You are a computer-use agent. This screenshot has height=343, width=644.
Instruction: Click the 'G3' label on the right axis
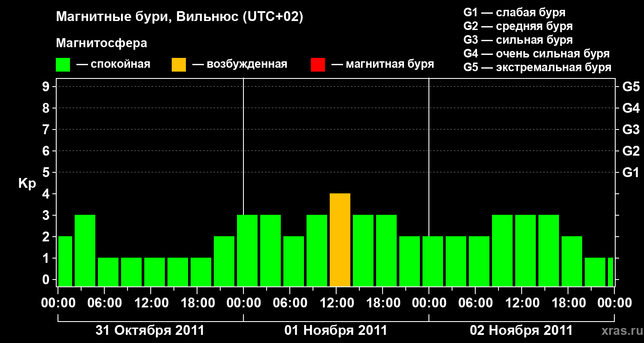[631, 129]
